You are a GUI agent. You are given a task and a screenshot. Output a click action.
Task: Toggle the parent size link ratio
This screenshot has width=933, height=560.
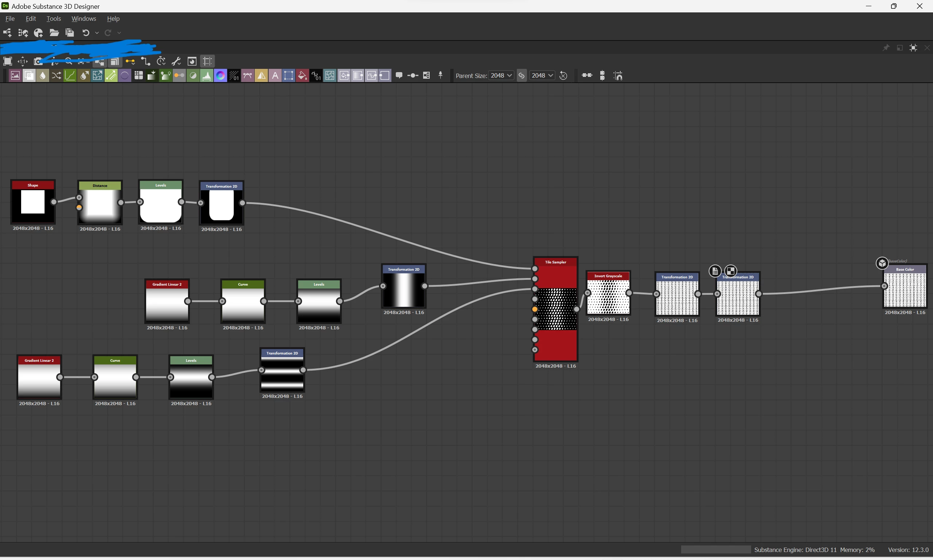522,75
